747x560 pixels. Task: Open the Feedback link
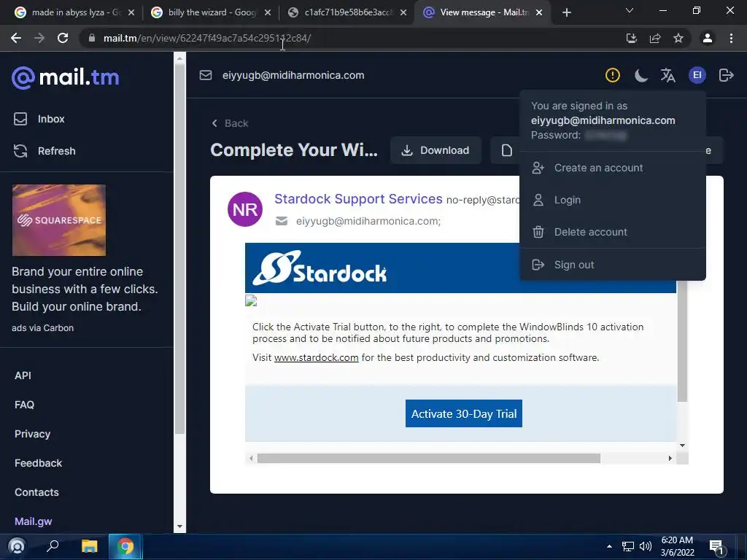coord(38,463)
